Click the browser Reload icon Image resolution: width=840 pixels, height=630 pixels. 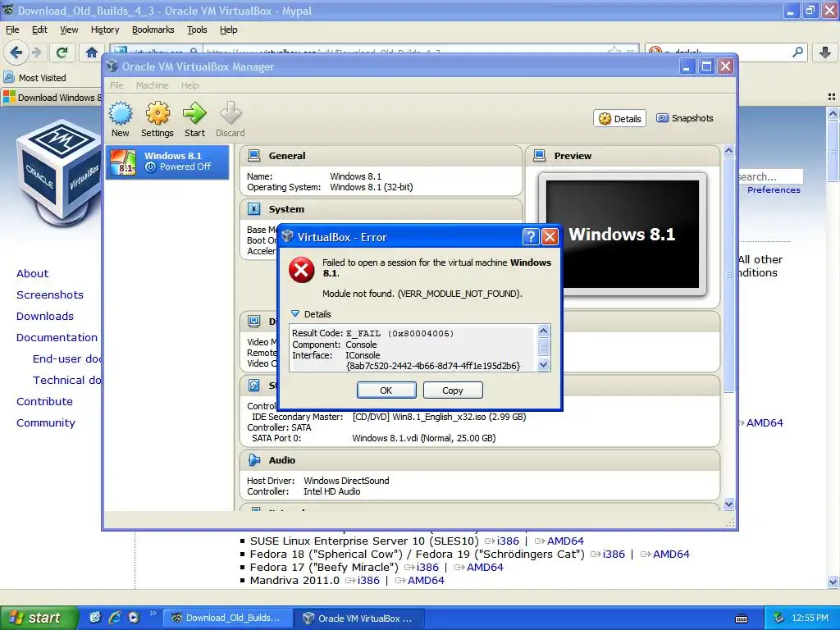pyautogui.click(x=62, y=52)
